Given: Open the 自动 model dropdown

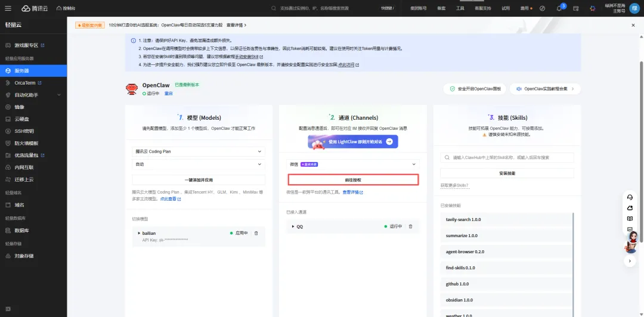Looking at the screenshot, I should (x=199, y=164).
